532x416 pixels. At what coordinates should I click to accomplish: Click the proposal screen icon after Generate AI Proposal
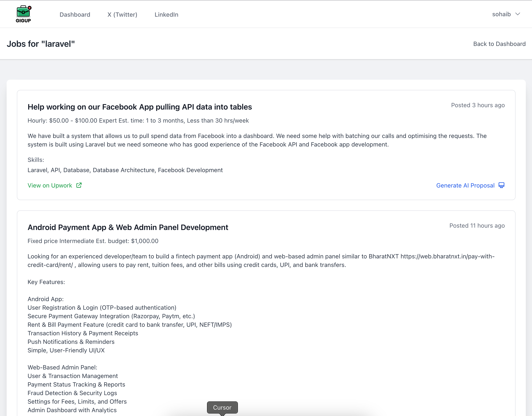[501, 185]
